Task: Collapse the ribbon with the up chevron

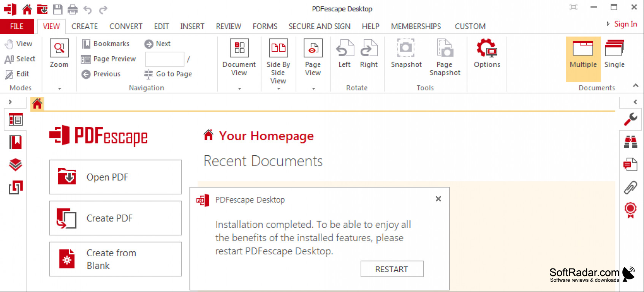Action: point(635,85)
